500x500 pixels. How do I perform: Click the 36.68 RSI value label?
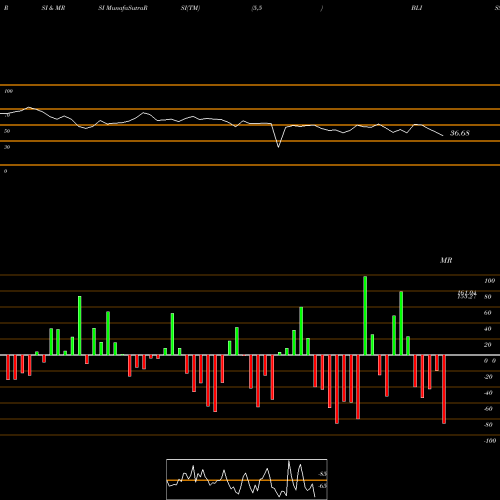coord(460,133)
